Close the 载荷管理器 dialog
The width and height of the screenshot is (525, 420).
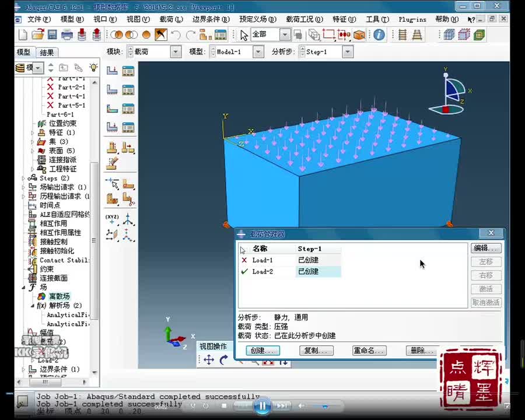[x=491, y=233]
